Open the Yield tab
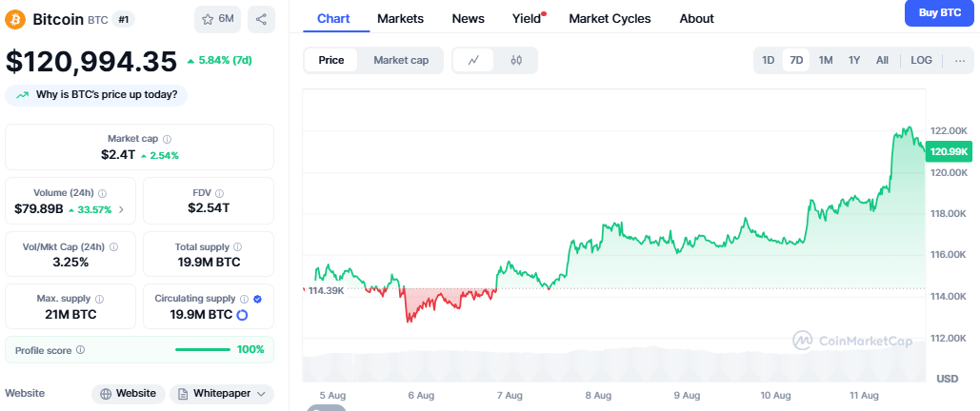980x411 pixels. click(x=527, y=19)
